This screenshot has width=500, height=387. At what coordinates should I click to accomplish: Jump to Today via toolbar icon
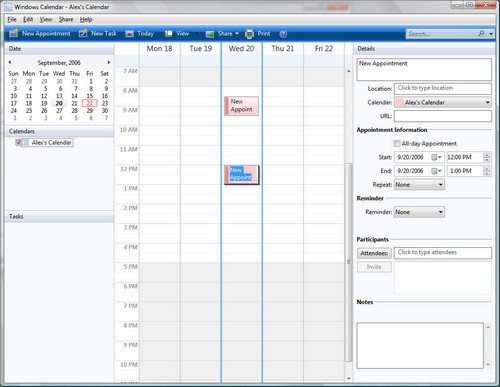(129, 34)
